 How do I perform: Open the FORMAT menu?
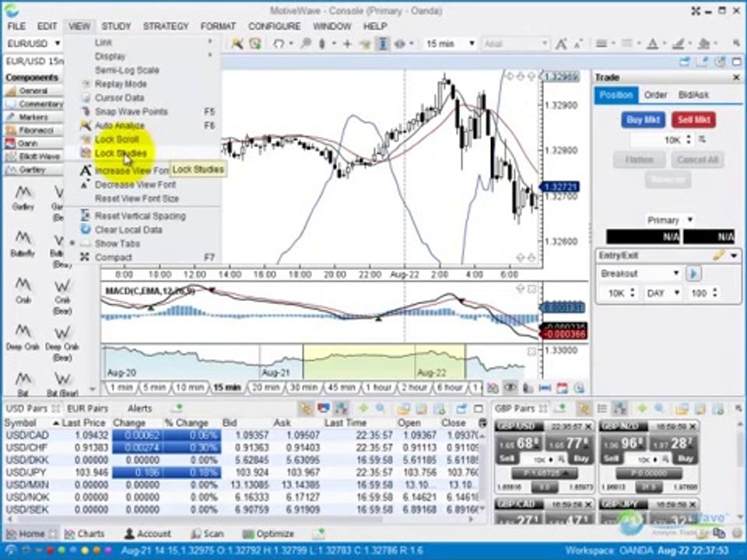(x=218, y=26)
